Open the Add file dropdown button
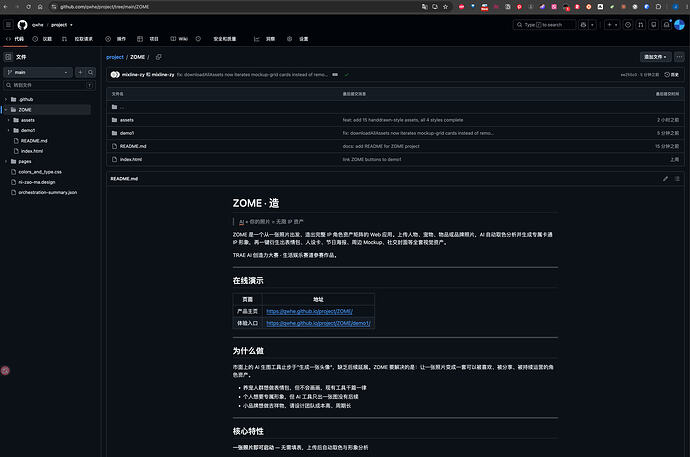The image size is (690, 457). pos(655,57)
